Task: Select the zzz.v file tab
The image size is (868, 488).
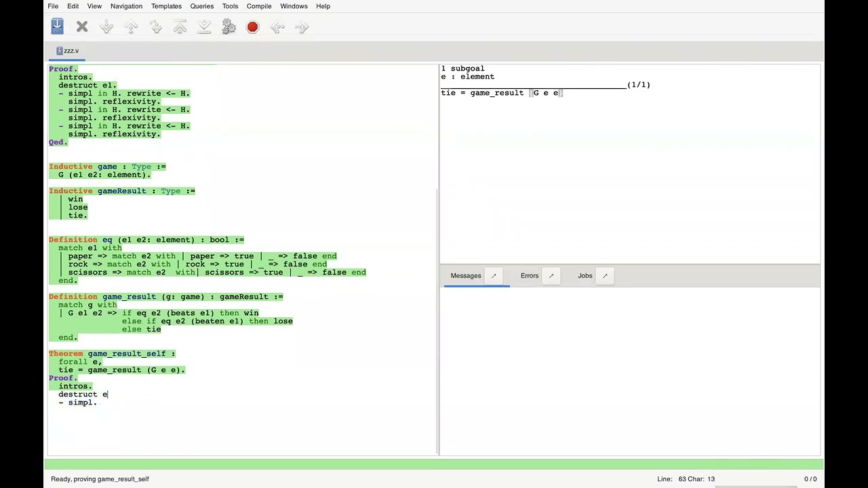Action: 67,51
